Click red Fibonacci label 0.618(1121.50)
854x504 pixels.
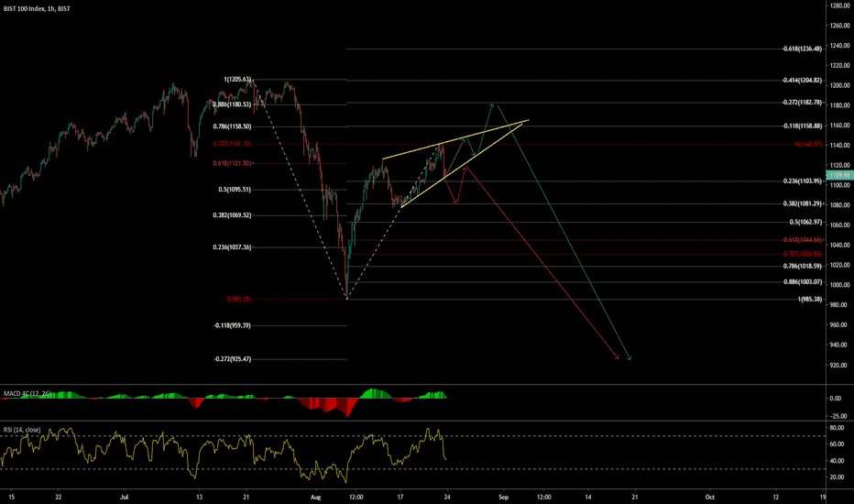[232, 163]
